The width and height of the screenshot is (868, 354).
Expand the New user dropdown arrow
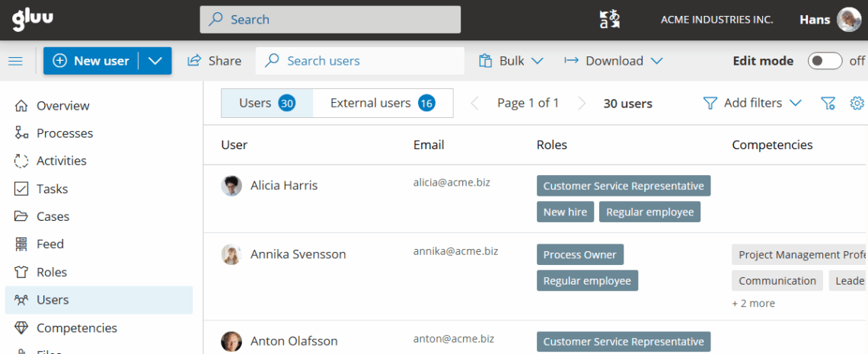pyautogui.click(x=155, y=61)
